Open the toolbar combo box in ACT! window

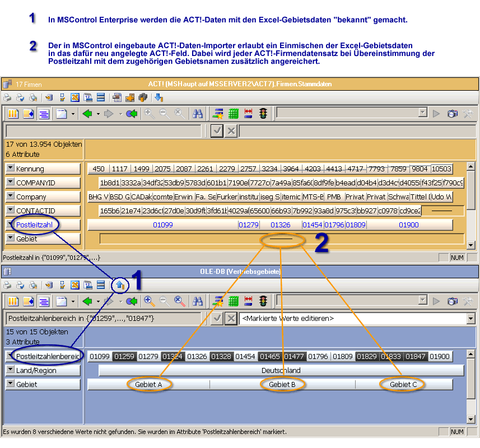pos(423,114)
